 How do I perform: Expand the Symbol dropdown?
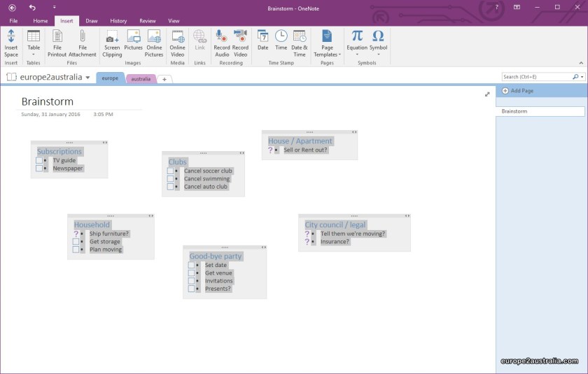coord(379,55)
